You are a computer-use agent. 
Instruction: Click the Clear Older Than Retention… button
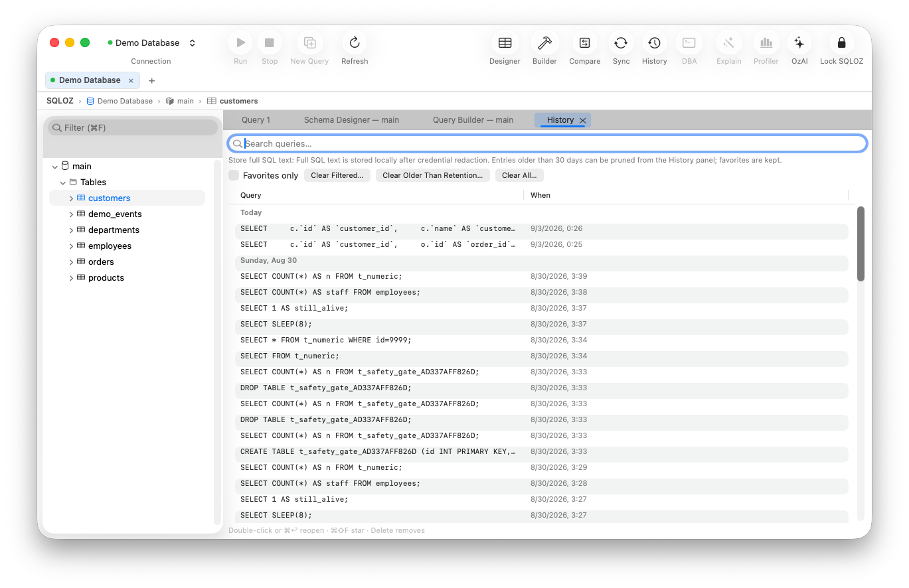pyautogui.click(x=433, y=175)
